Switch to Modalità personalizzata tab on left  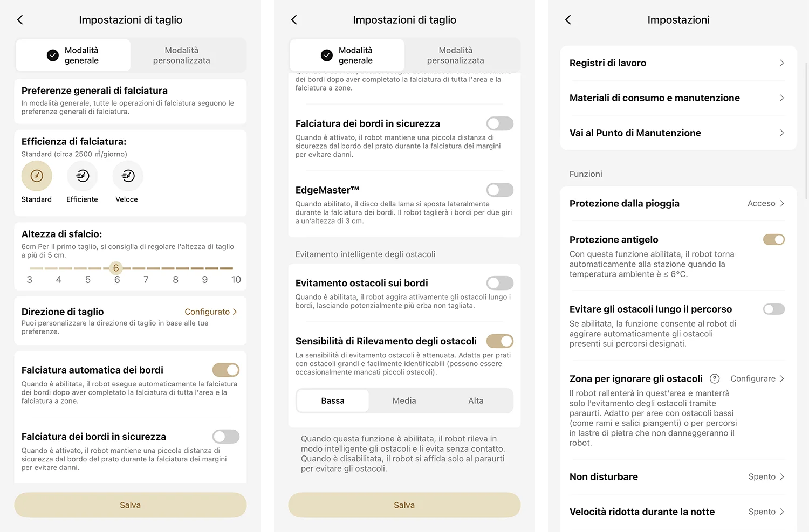[182, 55]
